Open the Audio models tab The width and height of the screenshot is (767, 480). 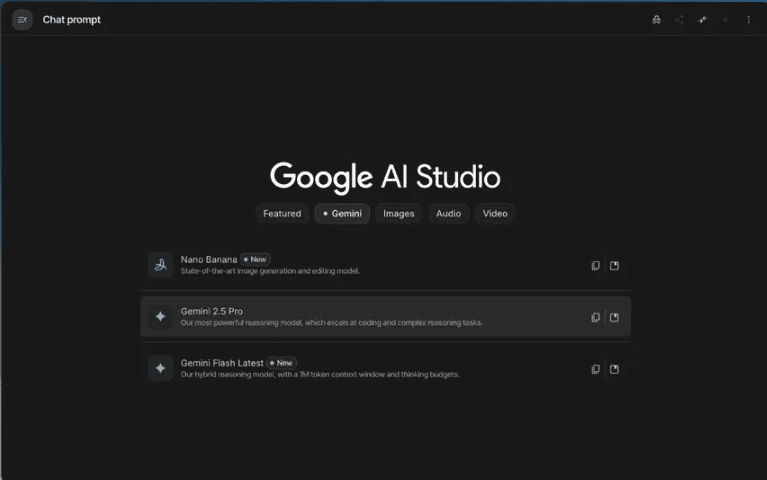pos(448,213)
